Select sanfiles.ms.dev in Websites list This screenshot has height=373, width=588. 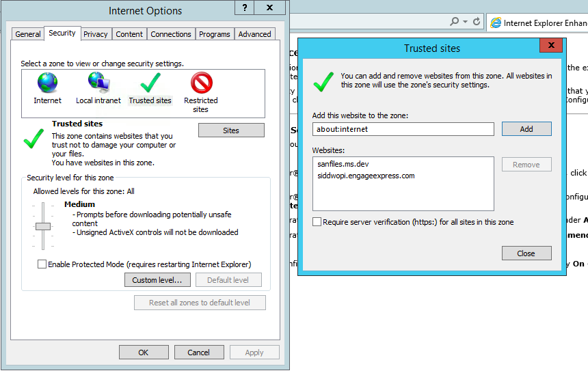point(343,164)
